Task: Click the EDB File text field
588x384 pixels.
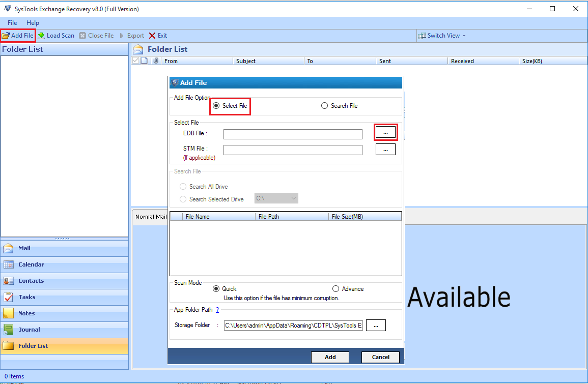Action: (x=293, y=134)
